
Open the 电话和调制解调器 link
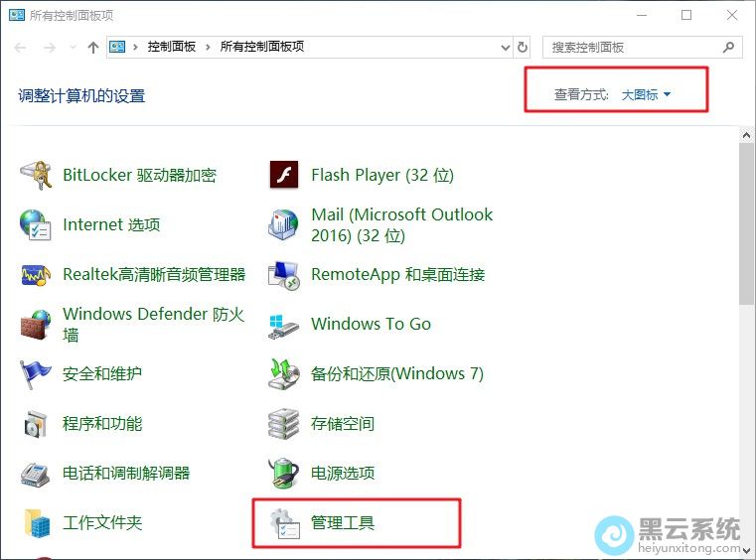[126, 474]
